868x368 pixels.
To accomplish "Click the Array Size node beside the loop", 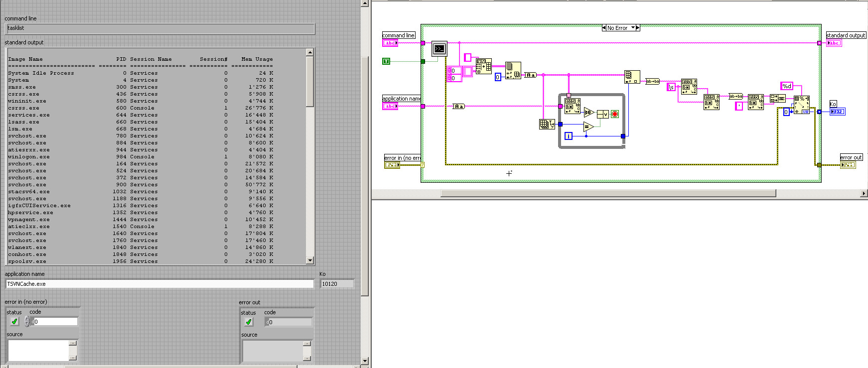I will pyautogui.click(x=547, y=124).
